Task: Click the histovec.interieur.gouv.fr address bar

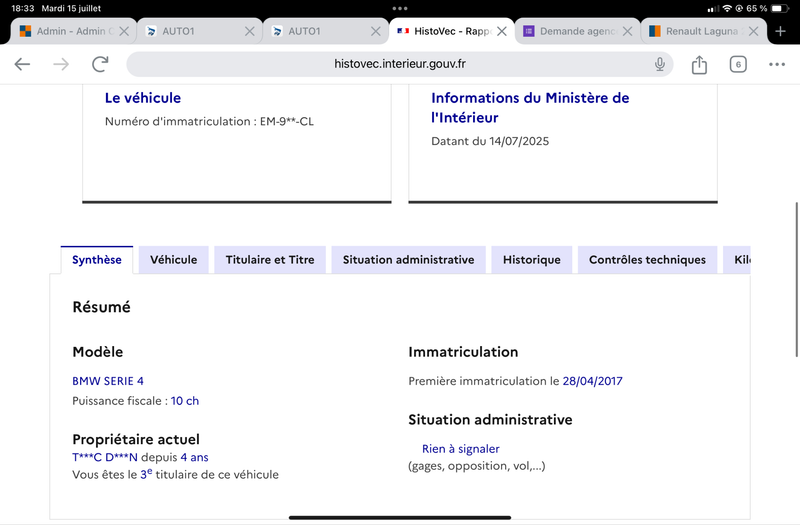Action: (x=399, y=64)
